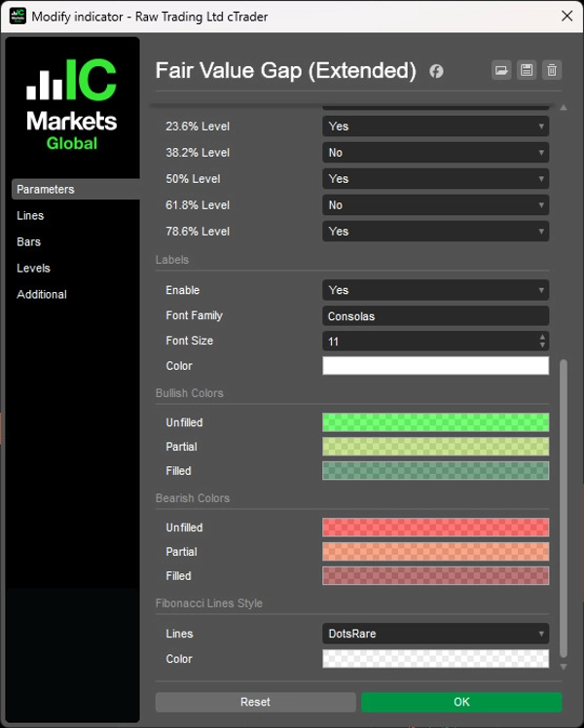This screenshot has width=584, height=728.
Task: Go to the Additional section
Action: click(x=42, y=295)
